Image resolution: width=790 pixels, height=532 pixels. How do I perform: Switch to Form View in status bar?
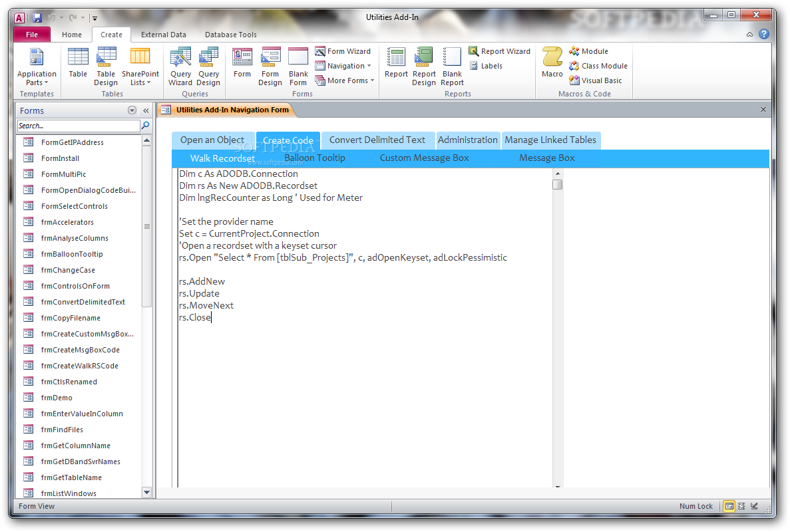(x=729, y=506)
